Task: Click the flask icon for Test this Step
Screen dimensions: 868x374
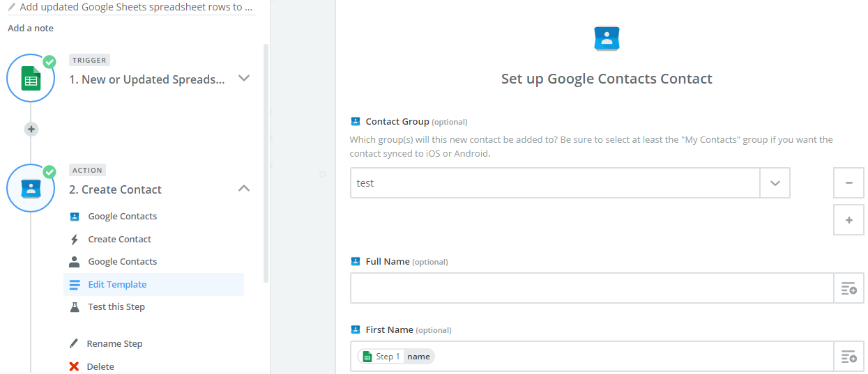Action: coord(75,307)
